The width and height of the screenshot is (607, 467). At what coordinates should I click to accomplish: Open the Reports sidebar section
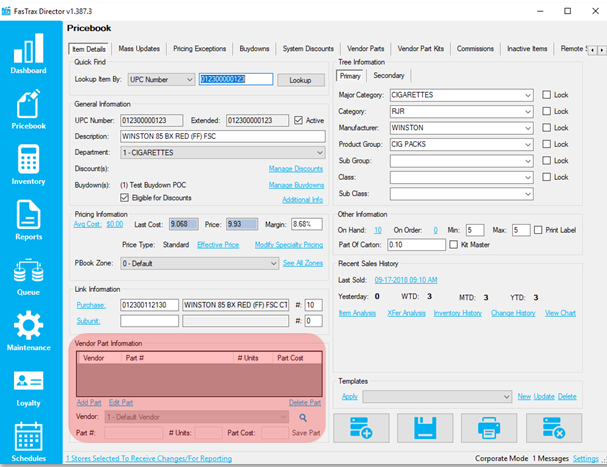28,220
